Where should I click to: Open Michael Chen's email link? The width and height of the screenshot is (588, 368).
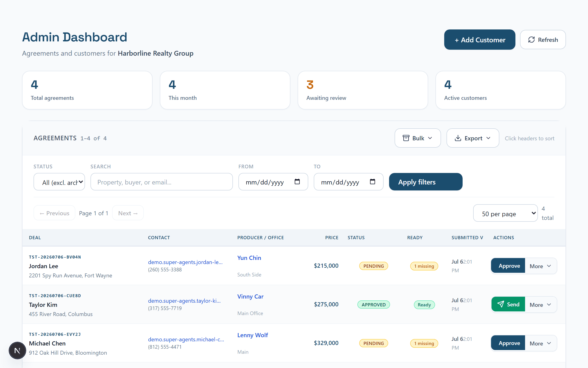[186, 339]
